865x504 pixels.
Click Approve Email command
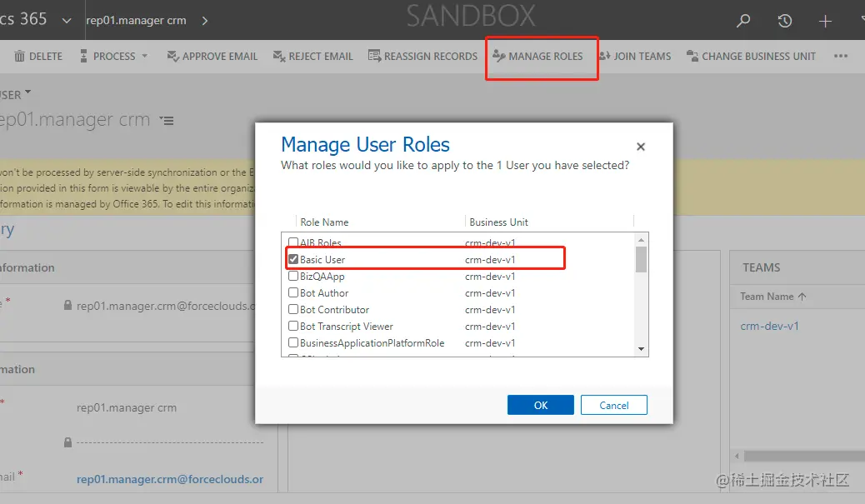pos(212,56)
